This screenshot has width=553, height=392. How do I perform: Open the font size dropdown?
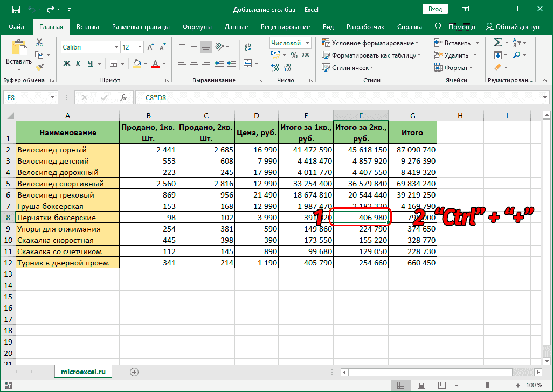pos(139,46)
